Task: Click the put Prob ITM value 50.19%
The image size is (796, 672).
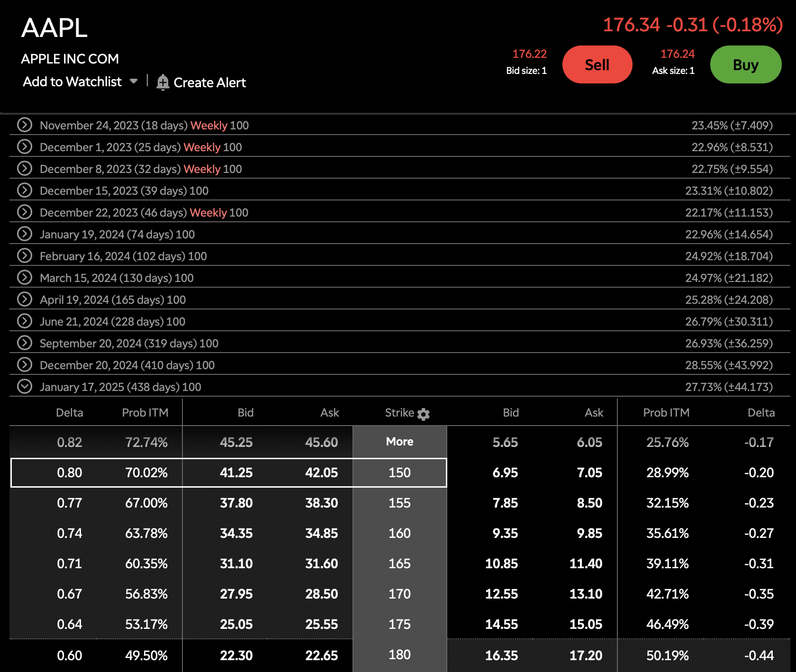Action: (668, 655)
